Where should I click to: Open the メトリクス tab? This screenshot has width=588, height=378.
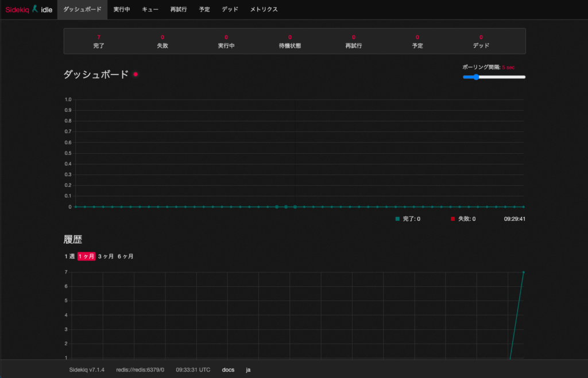tap(264, 9)
